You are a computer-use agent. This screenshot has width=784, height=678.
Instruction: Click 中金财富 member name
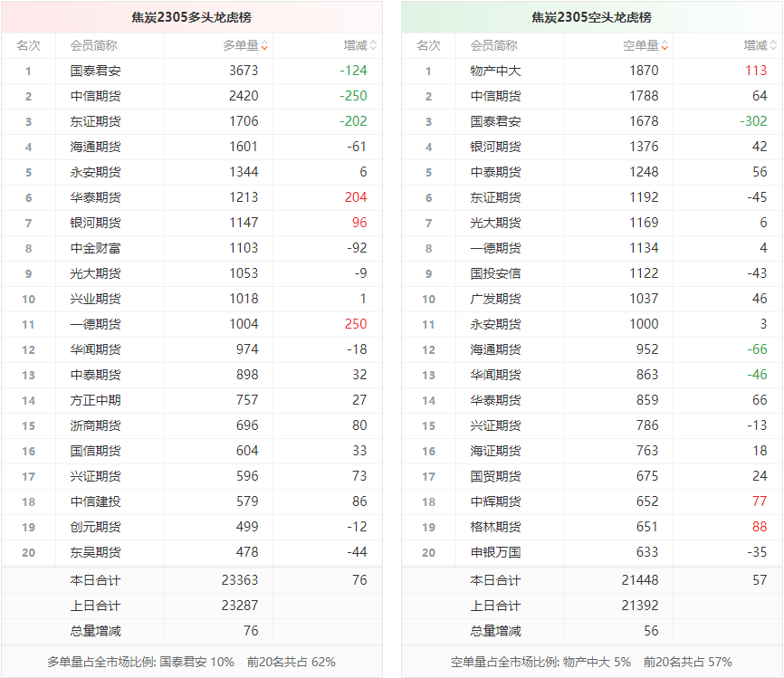[x=95, y=248]
